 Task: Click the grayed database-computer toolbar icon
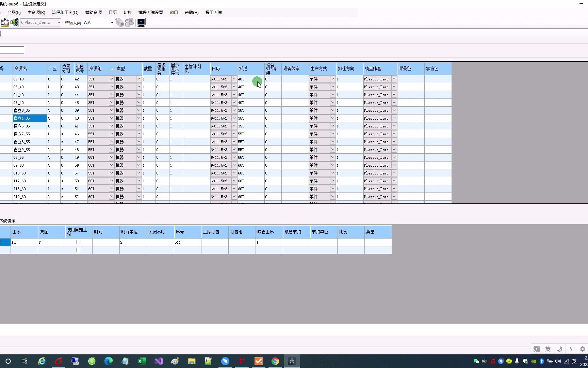click(129, 22)
